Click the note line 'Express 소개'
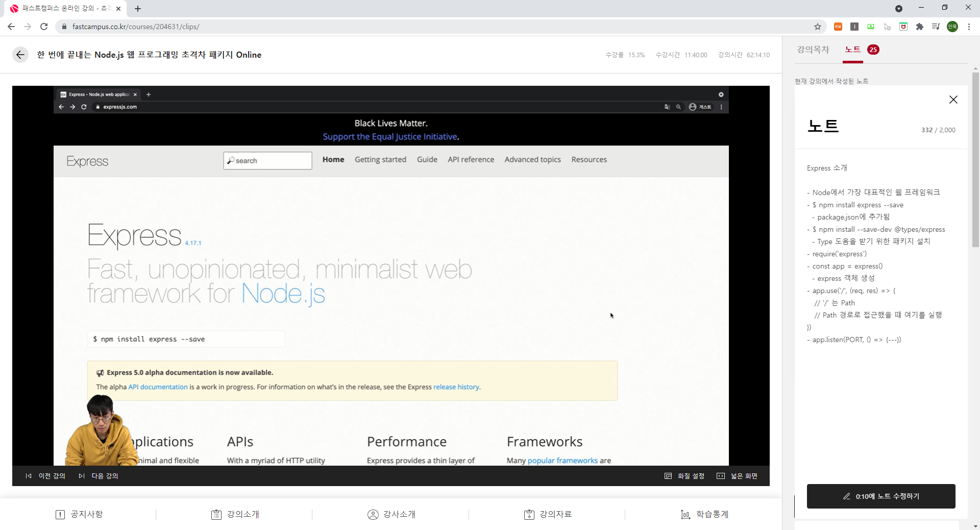Screen dimensions: 980x530 click(x=827, y=168)
